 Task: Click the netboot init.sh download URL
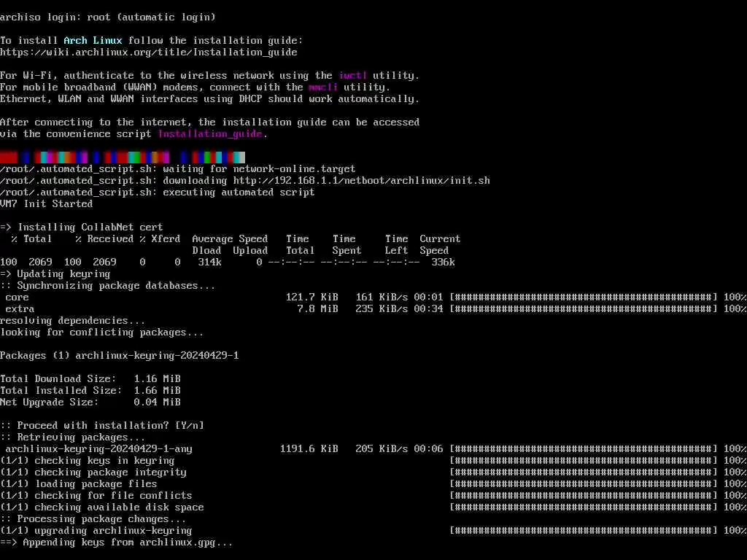[361, 181]
